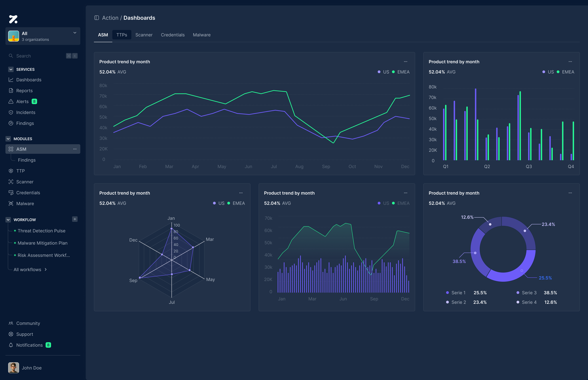Image resolution: width=588 pixels, height=380 pixels.
Task: Expand All workflows chevron
Action: click(46, 269)
